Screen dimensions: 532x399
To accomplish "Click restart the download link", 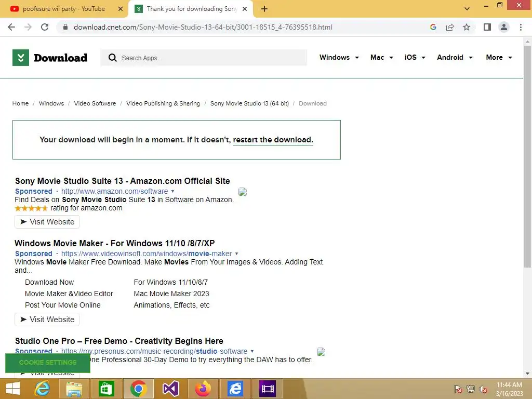I will tap(273, 140).
